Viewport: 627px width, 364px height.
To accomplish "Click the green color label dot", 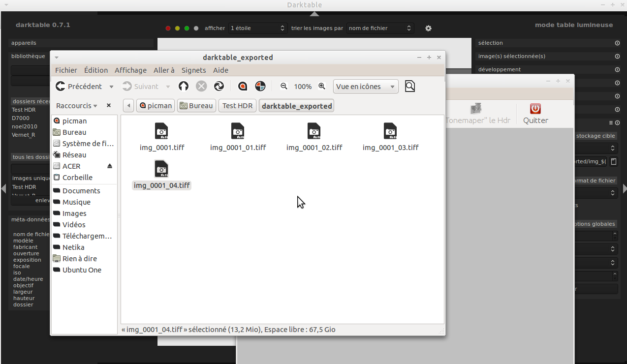I will [187, 28].
